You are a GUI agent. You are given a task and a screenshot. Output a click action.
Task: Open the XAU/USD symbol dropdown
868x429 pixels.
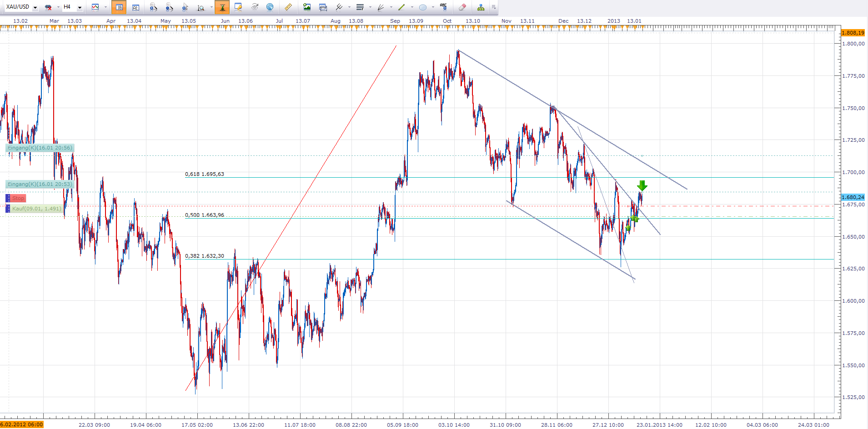35,7
